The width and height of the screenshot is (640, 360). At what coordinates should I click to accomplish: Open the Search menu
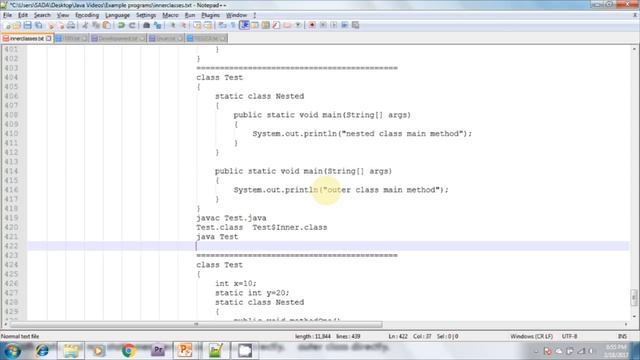click(x=42, y=15)
